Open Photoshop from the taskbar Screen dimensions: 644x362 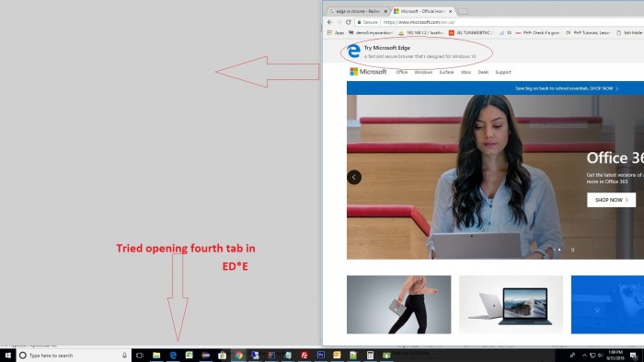coord(321,356)
